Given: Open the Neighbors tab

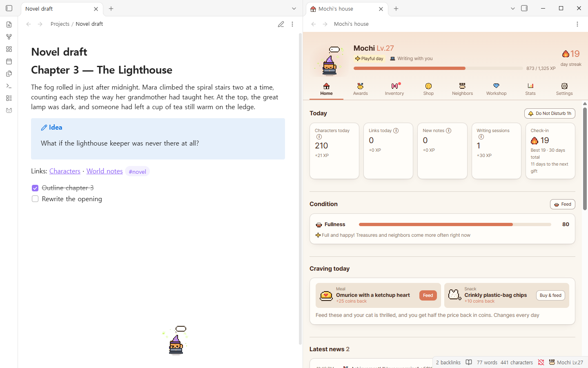Looking at the screenshot, I should click(462, 89).
